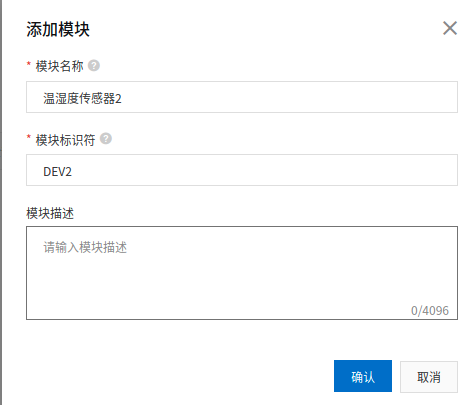Open the help tooltip icon beside 模块名称
Image resolution: width=472 pixels, height=405 pixels.
[94, 65]
